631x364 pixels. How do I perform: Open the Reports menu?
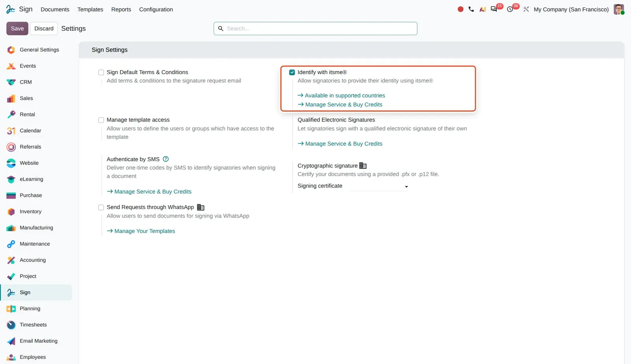click(121, 9)
